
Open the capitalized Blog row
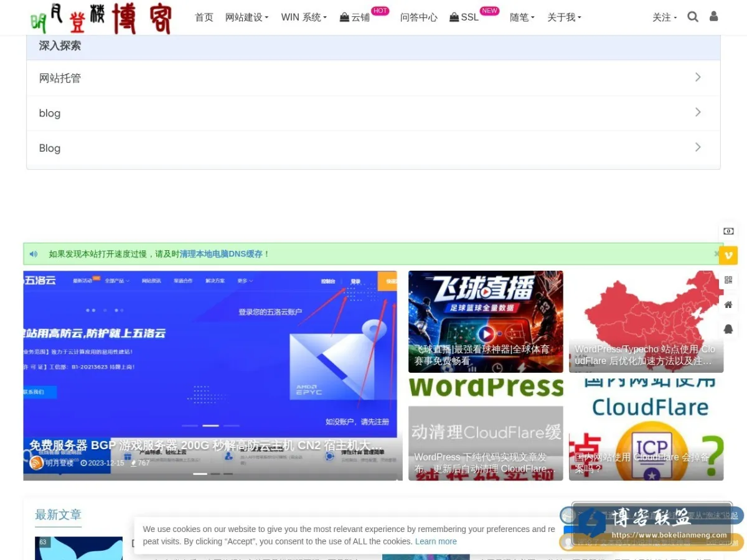tap(374, 148)
